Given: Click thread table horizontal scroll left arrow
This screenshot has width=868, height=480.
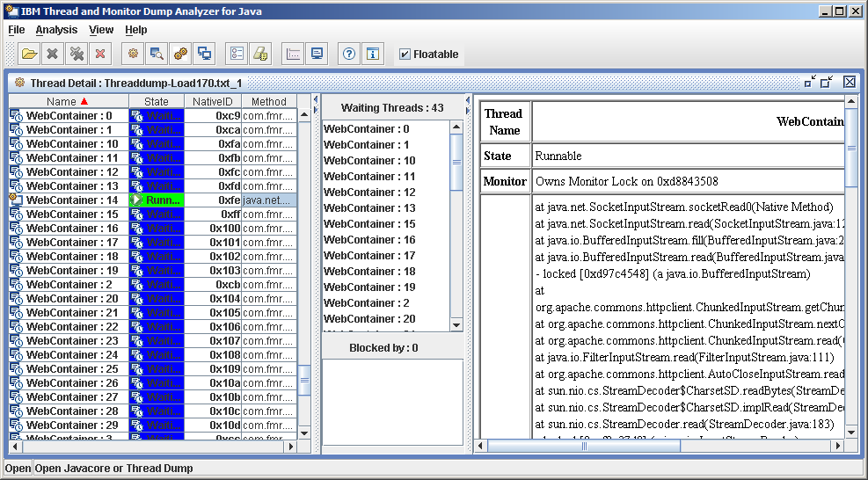Looking at the screenshot, I should [x=16, y=447].
